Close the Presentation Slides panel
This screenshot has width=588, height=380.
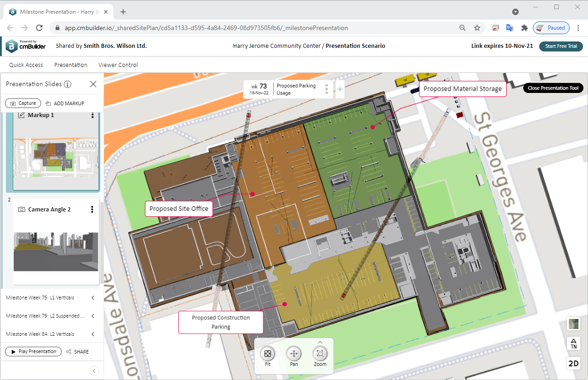pos(93,84)
